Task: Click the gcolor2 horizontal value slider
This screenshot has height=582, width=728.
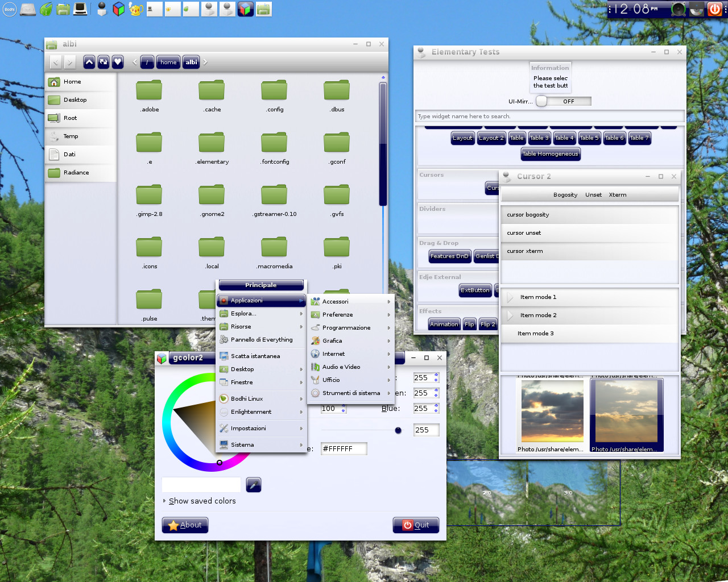Action: 361,430
